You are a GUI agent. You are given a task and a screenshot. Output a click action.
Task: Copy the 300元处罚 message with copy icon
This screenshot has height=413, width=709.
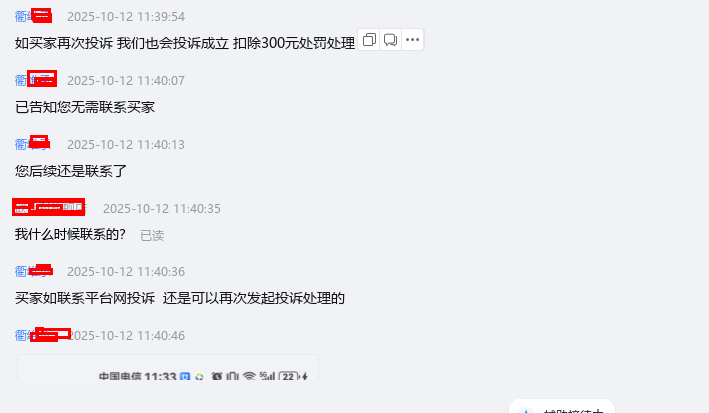[369, 40]
